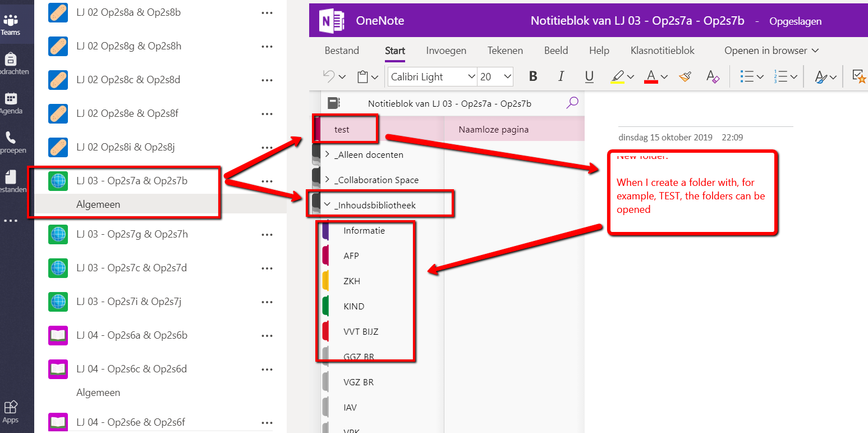868x433 pixels.
Task: Click the notebook icon in navigation header
Action: click(334, 103)
